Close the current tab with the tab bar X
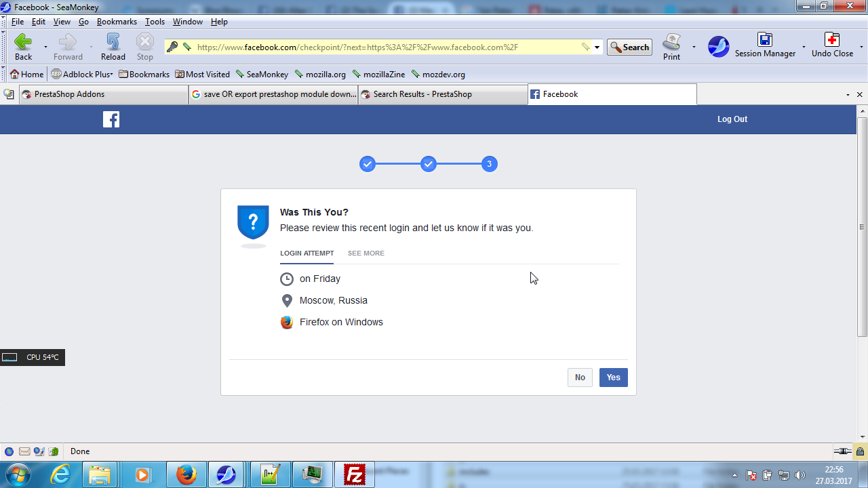 (x=861, y=95)
